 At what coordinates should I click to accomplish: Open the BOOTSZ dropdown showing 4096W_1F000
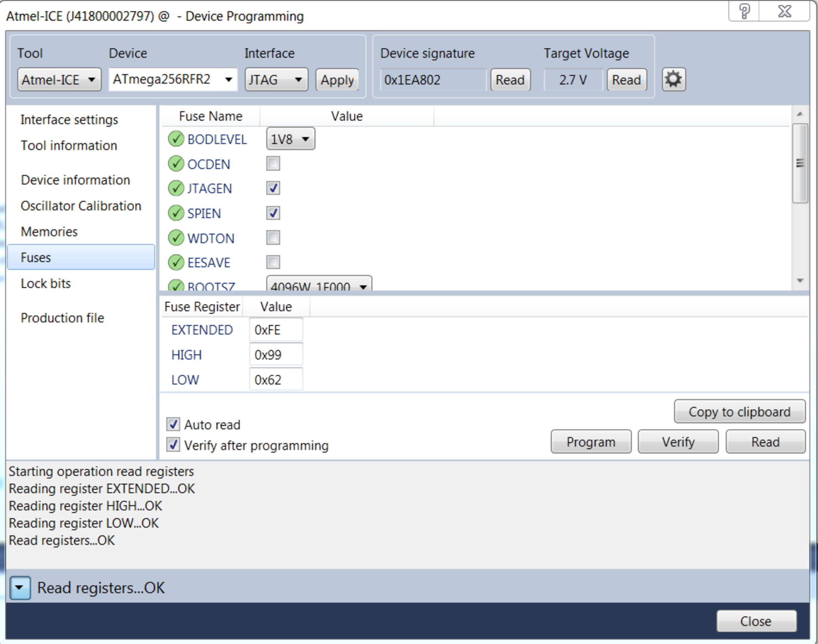click(319, 284)
